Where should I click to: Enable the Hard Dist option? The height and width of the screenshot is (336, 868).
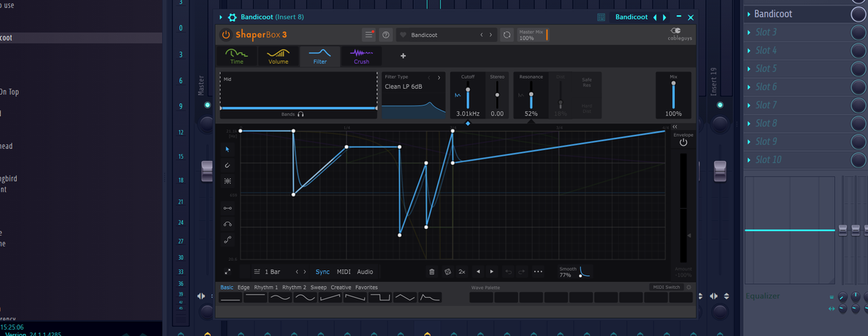coord(587,110)
